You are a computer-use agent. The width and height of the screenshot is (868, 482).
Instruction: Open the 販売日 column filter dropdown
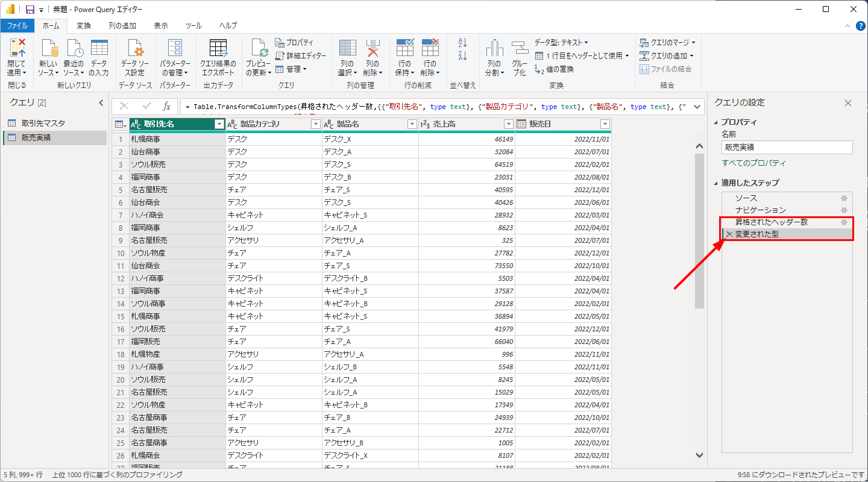tap(605, 124)
